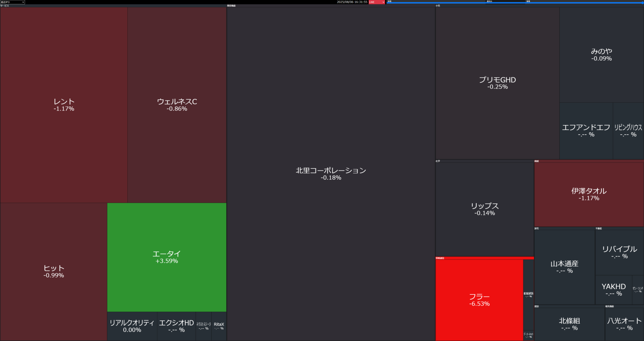644x341 pixels.
Task: Click the 小売 sector header
Action: click(540, 6)
